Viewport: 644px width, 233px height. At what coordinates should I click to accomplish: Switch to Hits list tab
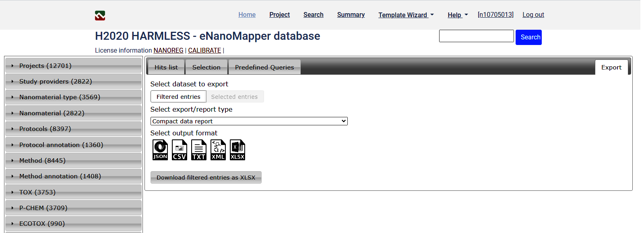(166, 67)
